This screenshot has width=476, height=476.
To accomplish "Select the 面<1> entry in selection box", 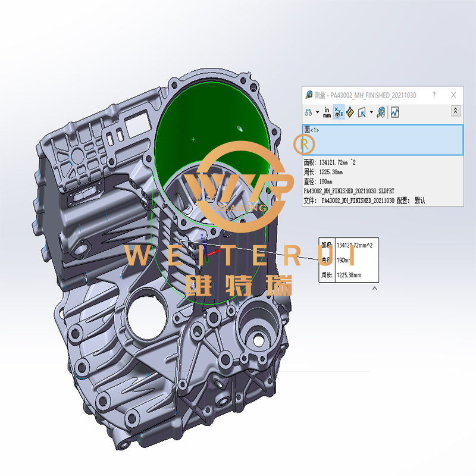I will (x=312, y=130).
